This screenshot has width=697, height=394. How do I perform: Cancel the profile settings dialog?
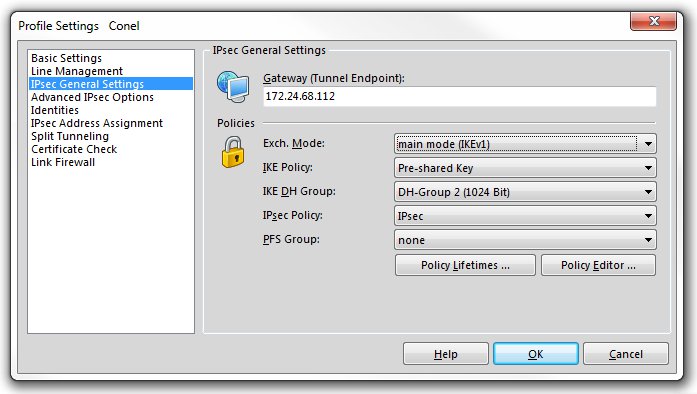pos(625,354)
